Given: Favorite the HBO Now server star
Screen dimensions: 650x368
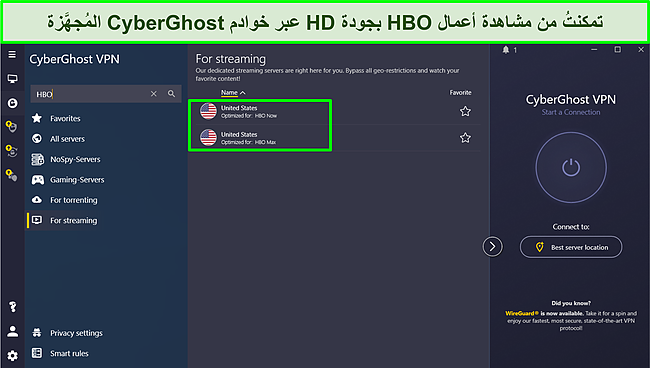Looking at the screenshot, I should (465, 111).
